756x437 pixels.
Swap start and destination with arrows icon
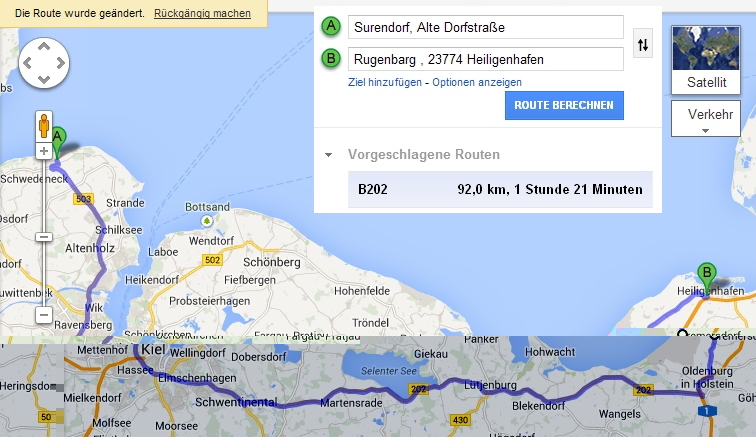pyautogui.click(x=643, y=44)
